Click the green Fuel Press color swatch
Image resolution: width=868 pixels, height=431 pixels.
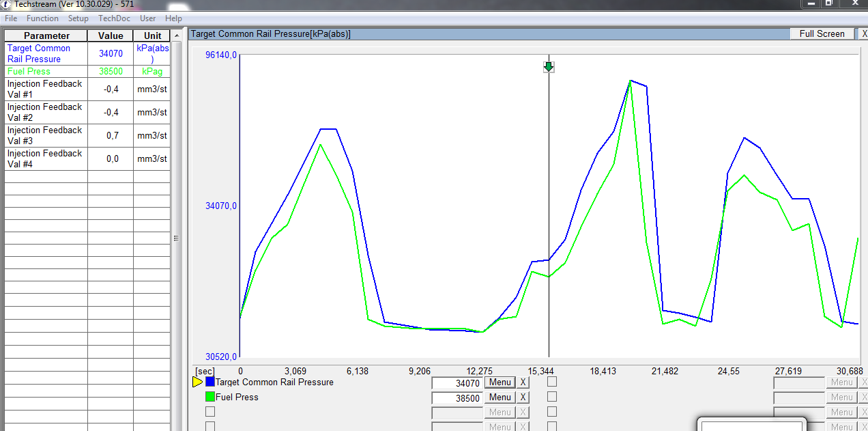210,397
